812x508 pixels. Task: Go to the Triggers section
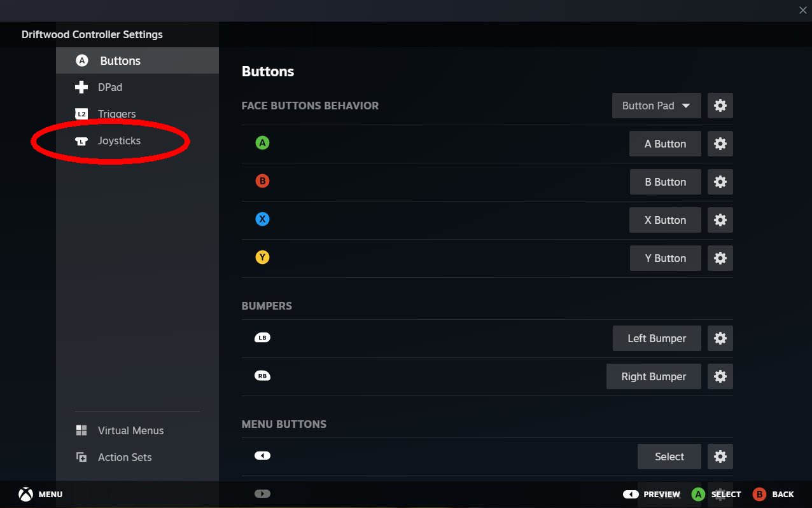pyautogui.click(x=116, y=114)
